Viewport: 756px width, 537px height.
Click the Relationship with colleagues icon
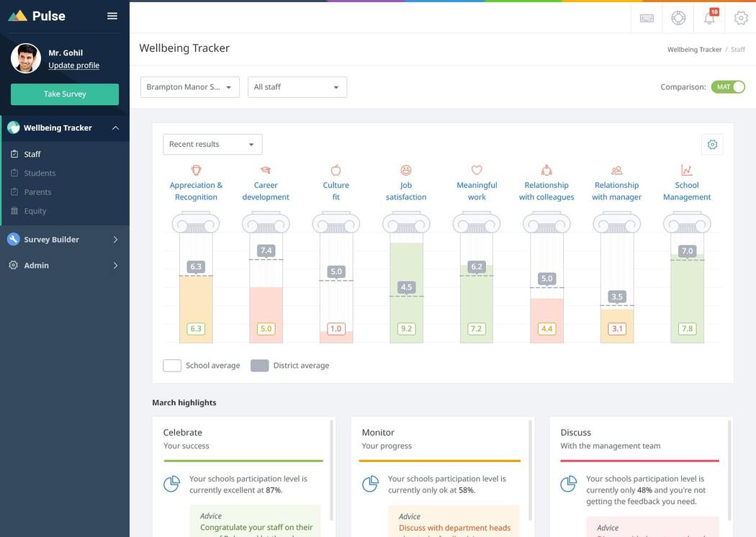(546, 170)
